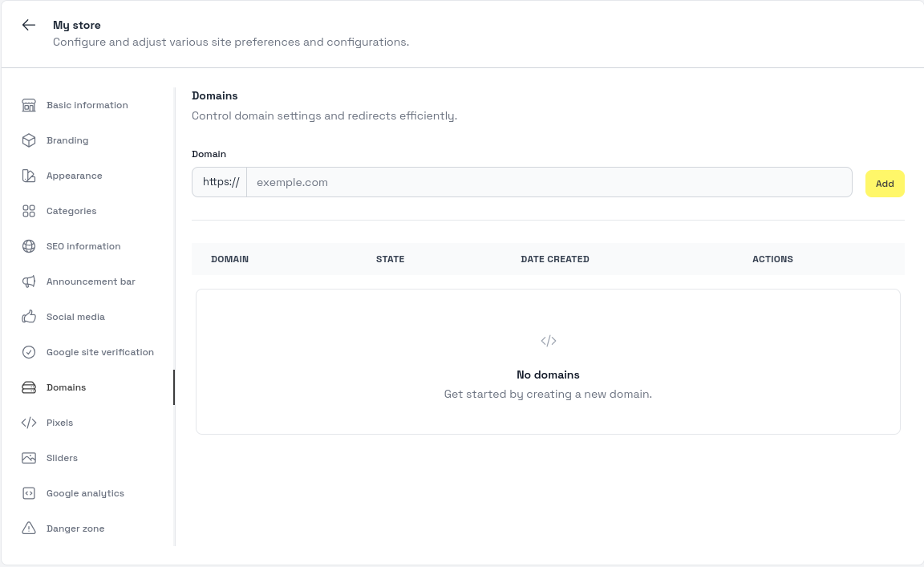
Task: Click the Announcement bar megaphone icon
Action: (29, 281)
